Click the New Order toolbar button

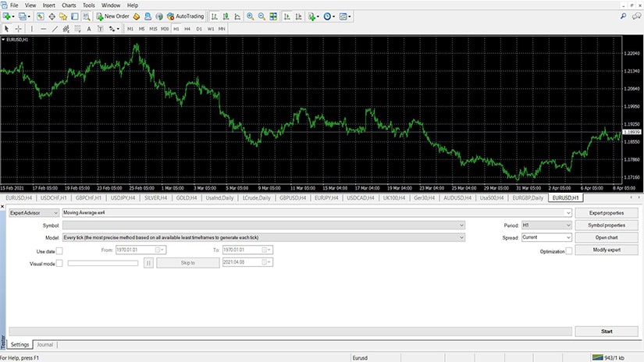113,16
